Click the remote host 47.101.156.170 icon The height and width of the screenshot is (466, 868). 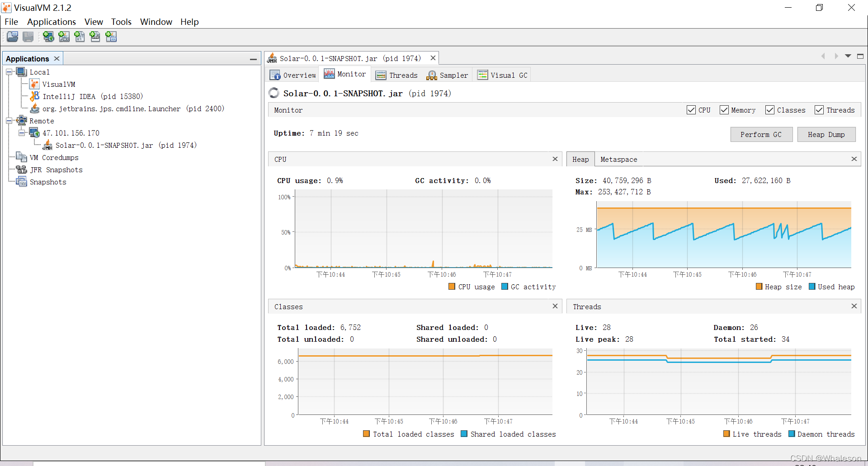(34, 133)
